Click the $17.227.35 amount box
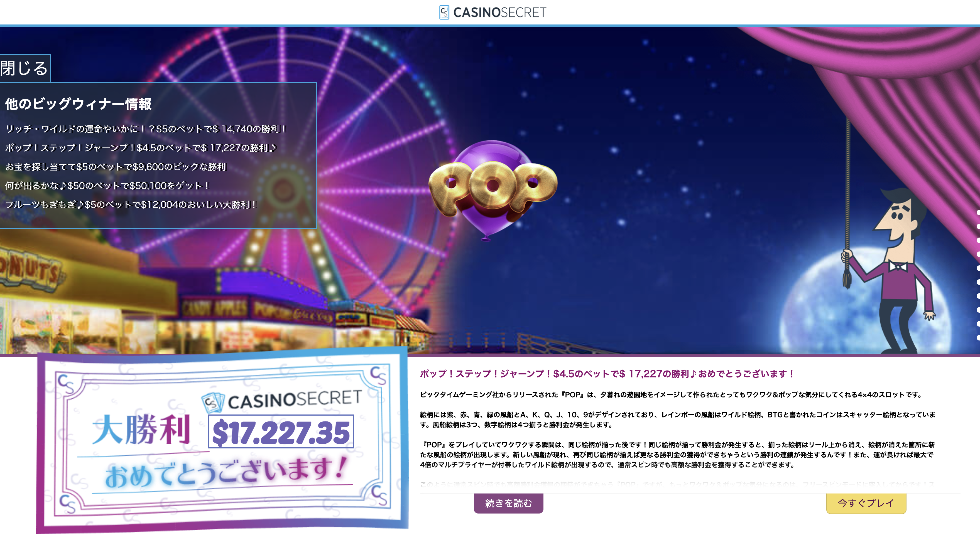Image resolution: width=980 pixels, height=538 pixels. pos(281,432)
